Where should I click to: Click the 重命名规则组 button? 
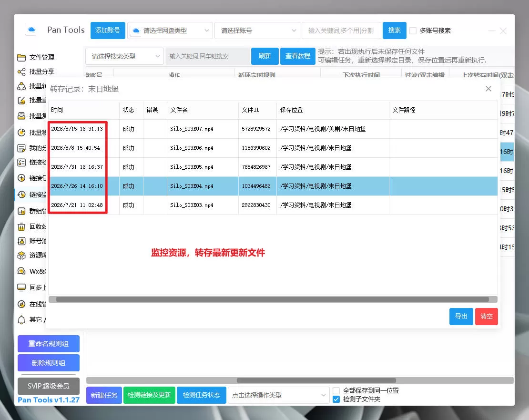tap(49, 344)
